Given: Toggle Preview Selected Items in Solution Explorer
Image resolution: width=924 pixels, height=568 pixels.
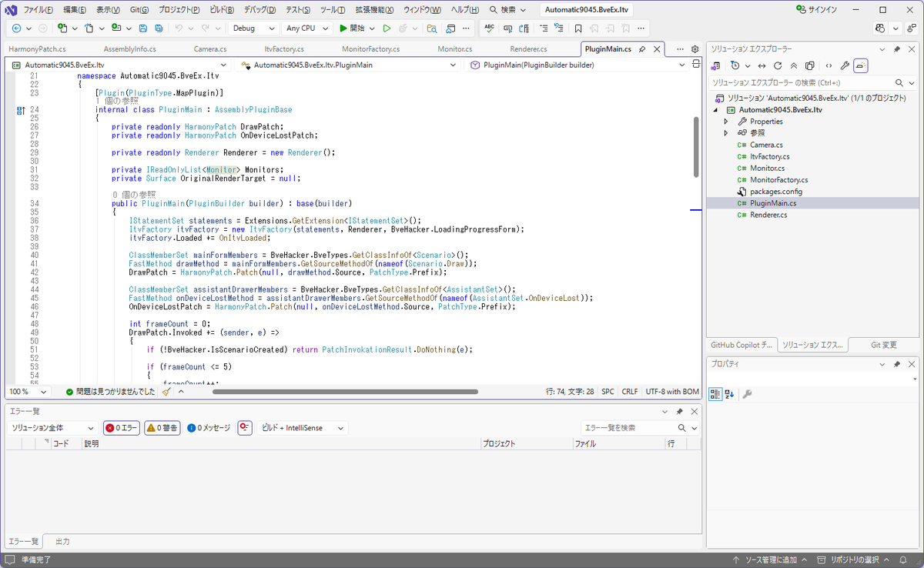Looking at the screenshot, I should click(x=861, y=65).
